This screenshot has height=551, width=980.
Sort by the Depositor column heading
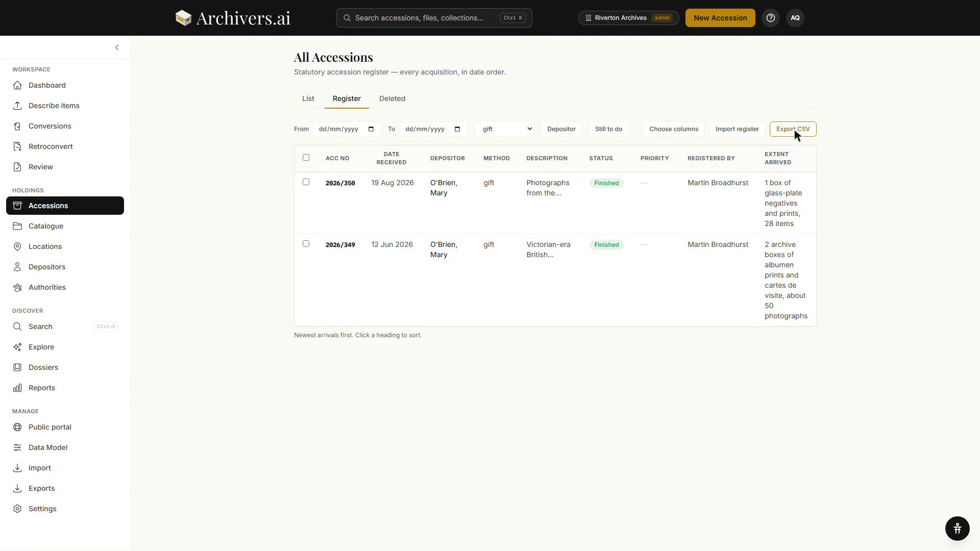447,158
